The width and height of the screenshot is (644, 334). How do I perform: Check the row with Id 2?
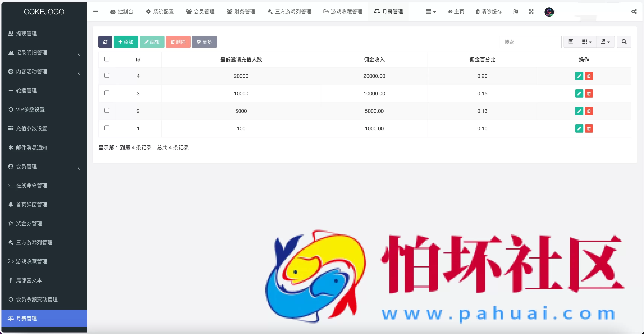click(107, 110)
